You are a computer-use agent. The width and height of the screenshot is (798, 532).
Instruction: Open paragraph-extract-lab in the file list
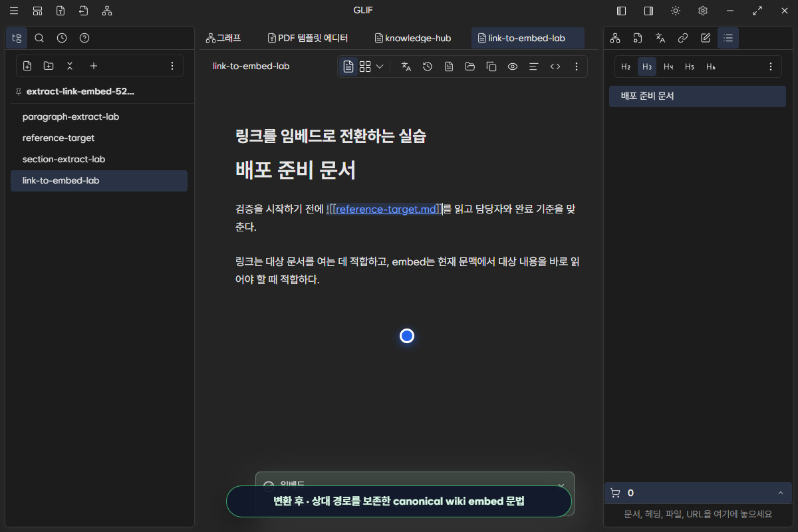pyautogui.click(x=99, y=116)
